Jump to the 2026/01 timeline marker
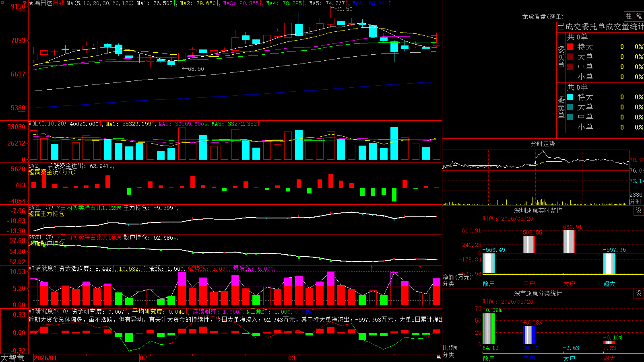Screen dimensions: 644x362 pyautogui.click(x=45, y=358)
